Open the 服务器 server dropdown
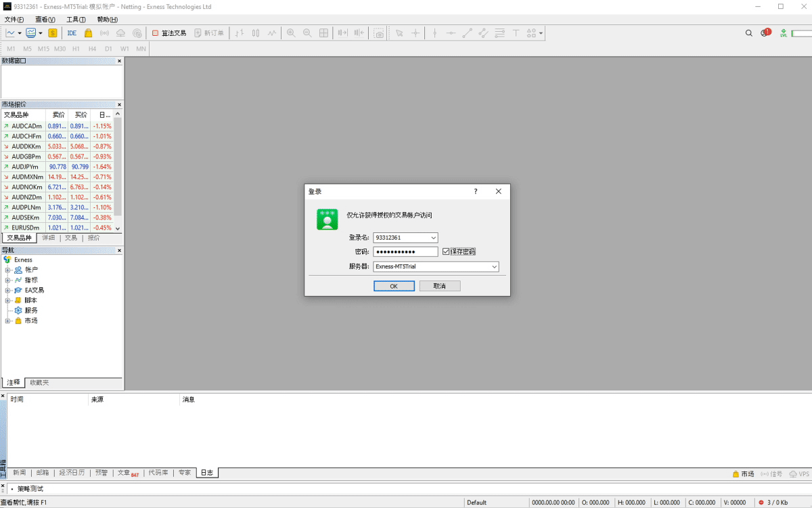812x508 pixels. click(495, 267)
